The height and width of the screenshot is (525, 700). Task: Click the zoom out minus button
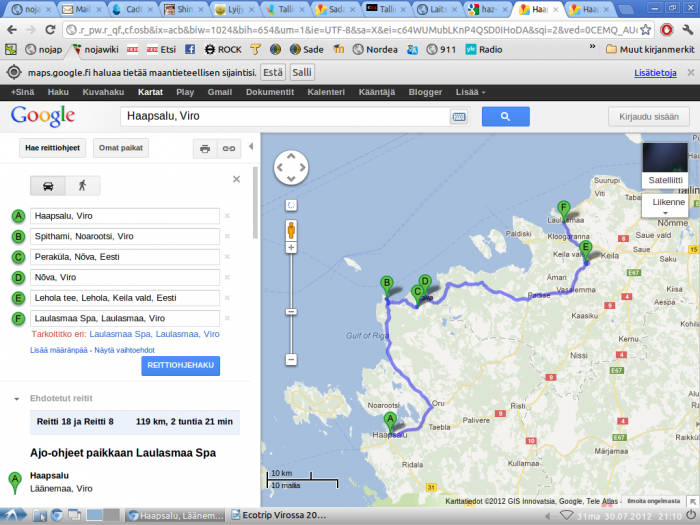(291, 359)
